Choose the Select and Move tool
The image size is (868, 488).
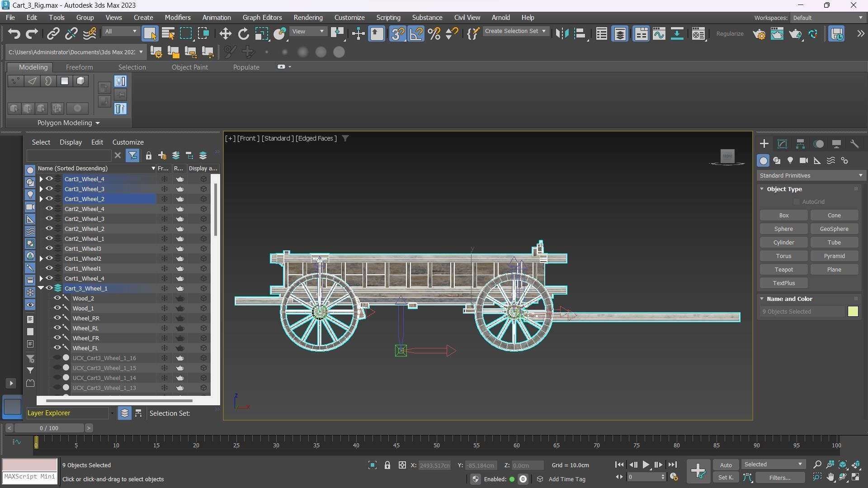tap(225, 34)
